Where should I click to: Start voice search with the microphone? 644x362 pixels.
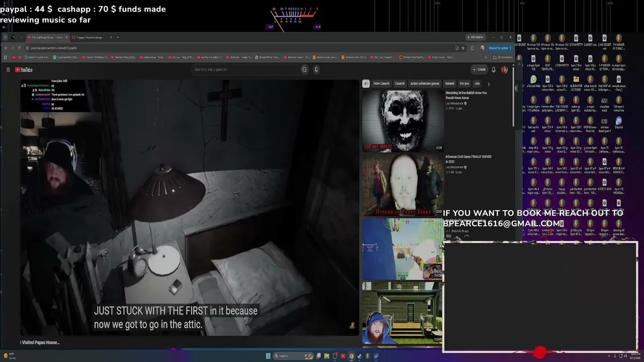tap(316, 69)
